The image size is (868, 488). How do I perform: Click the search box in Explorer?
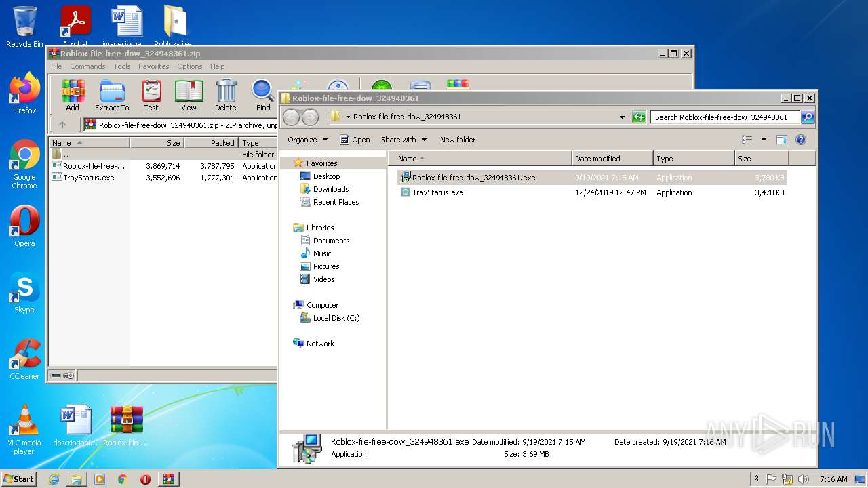tap(724, 117)
